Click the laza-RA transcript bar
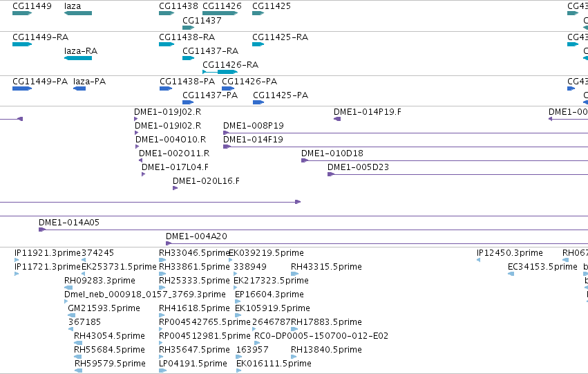This screenshot has width=588, height=374. pyautogui.click(x=78, y=58)
